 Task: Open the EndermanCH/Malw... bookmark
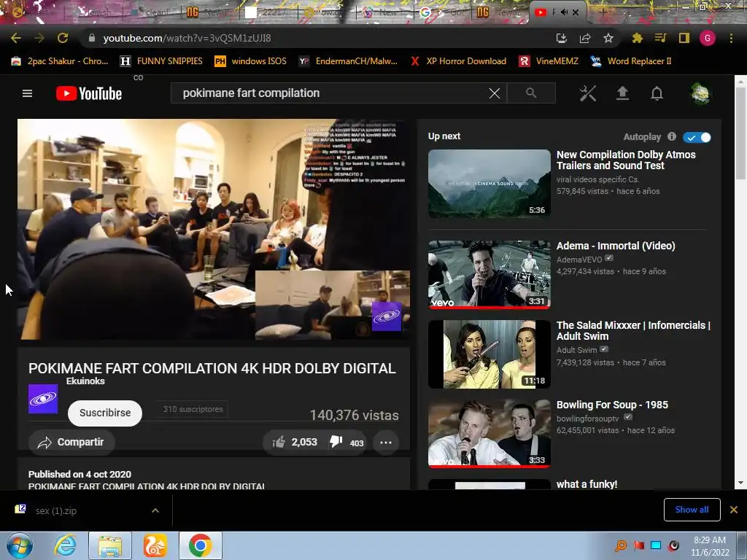pyautogui.click(x=348, y=61)
